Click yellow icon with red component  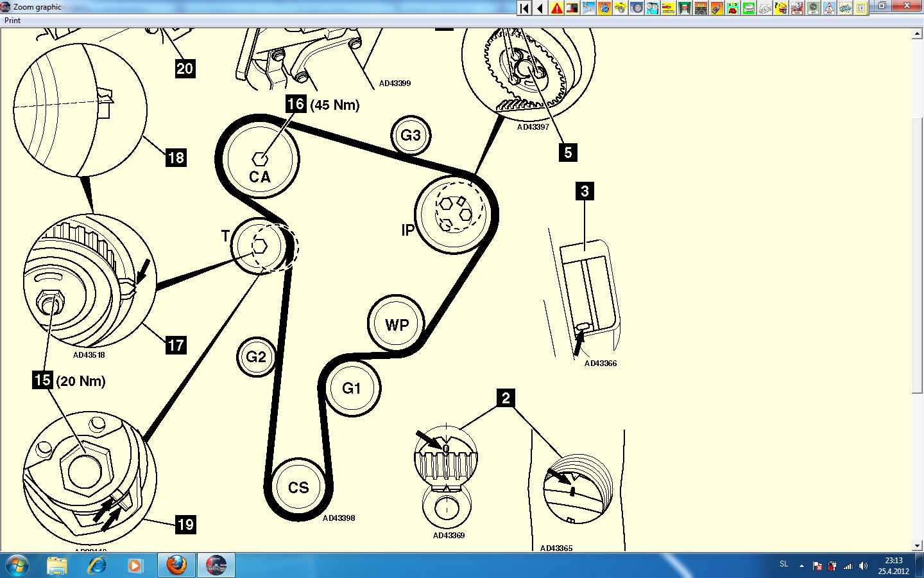[669, 8]
